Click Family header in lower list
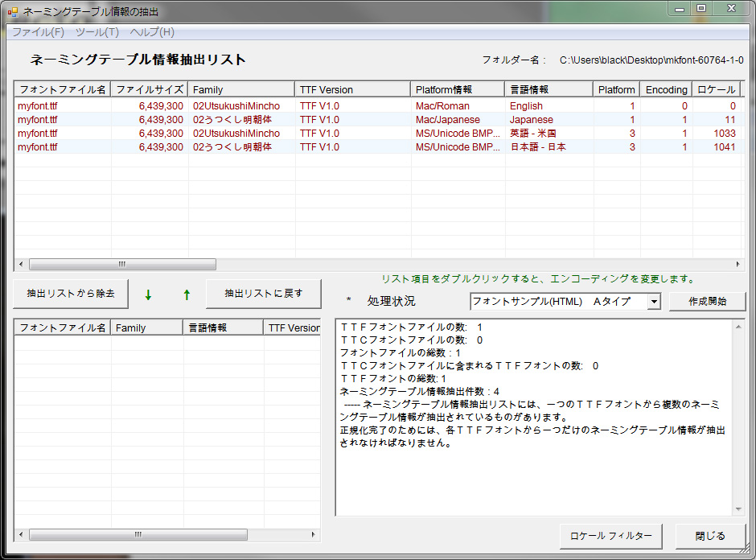This screenshot has width=756, height=560. pos(147,328)
